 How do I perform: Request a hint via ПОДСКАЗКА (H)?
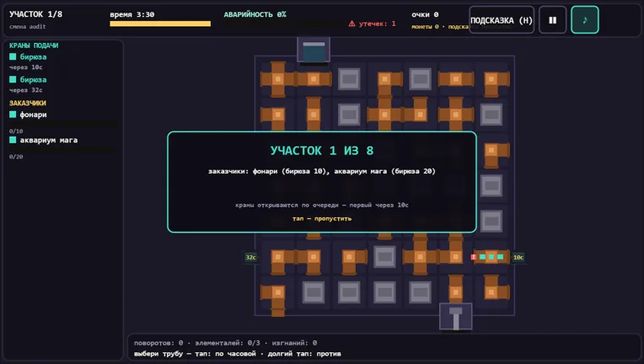[502, 19]
